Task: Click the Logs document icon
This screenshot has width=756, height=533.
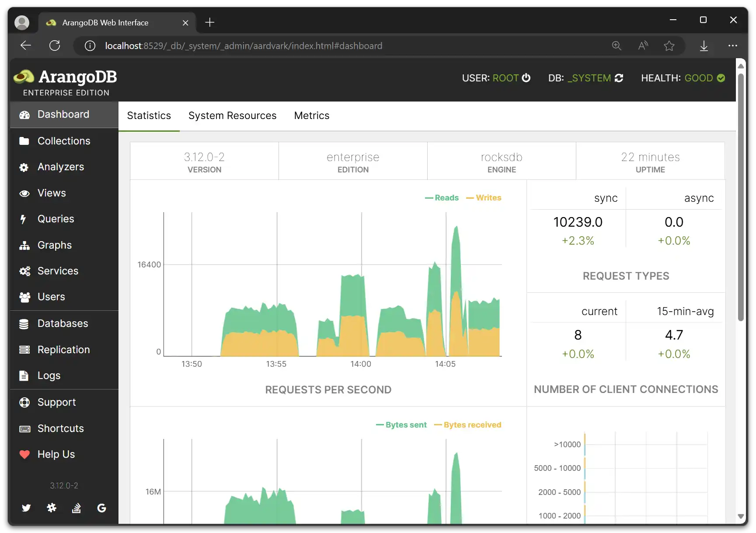Action: click(x=24, y=376)
